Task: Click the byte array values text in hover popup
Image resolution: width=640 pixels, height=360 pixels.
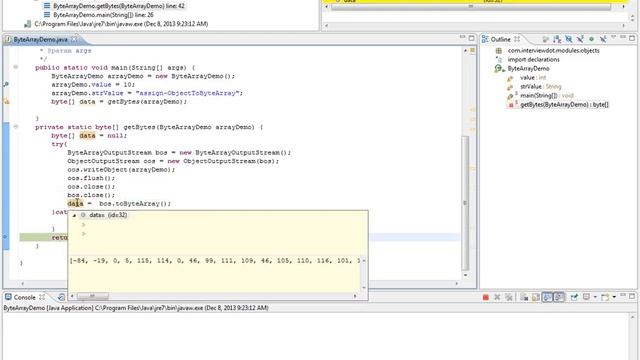Action: tap(215, 260)
